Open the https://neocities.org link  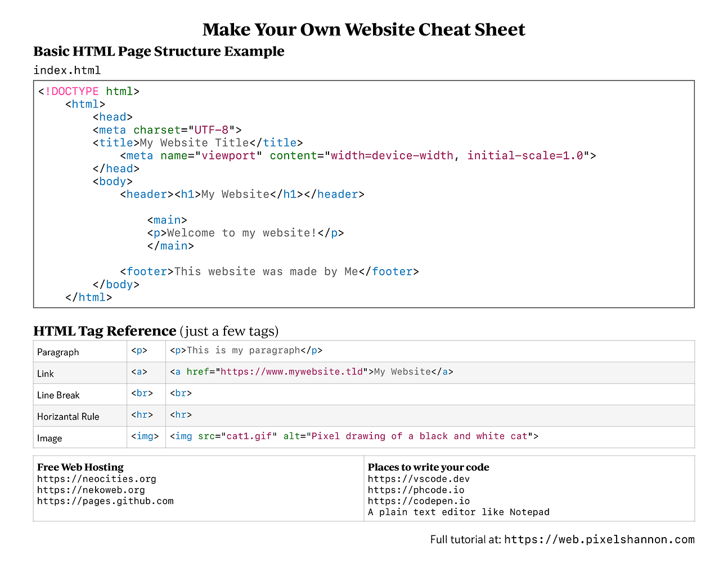point(97,479)
